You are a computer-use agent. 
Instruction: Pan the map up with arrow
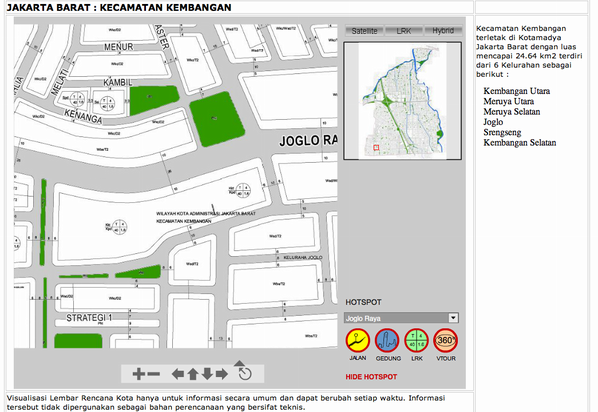coord(193,374)
